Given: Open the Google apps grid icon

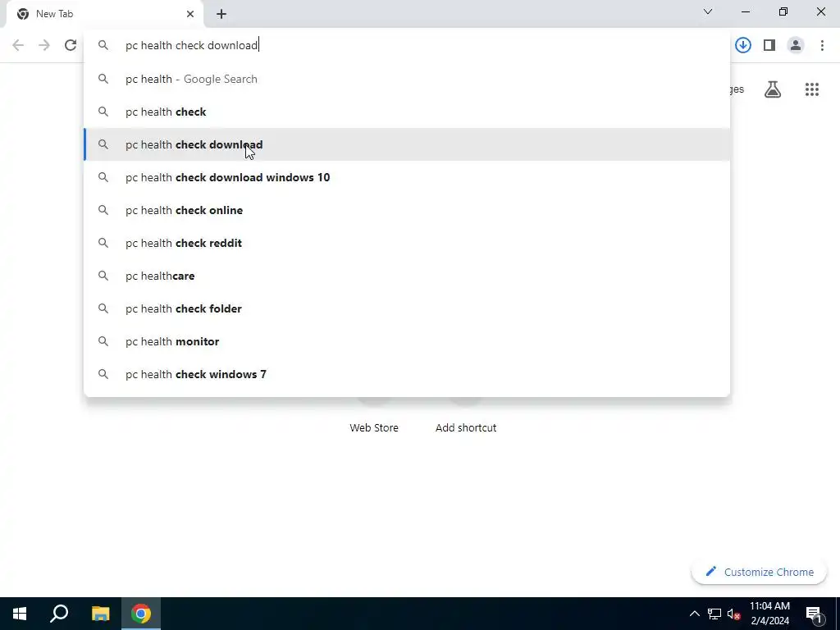Looking at the screenshot, I should (811, 89).
